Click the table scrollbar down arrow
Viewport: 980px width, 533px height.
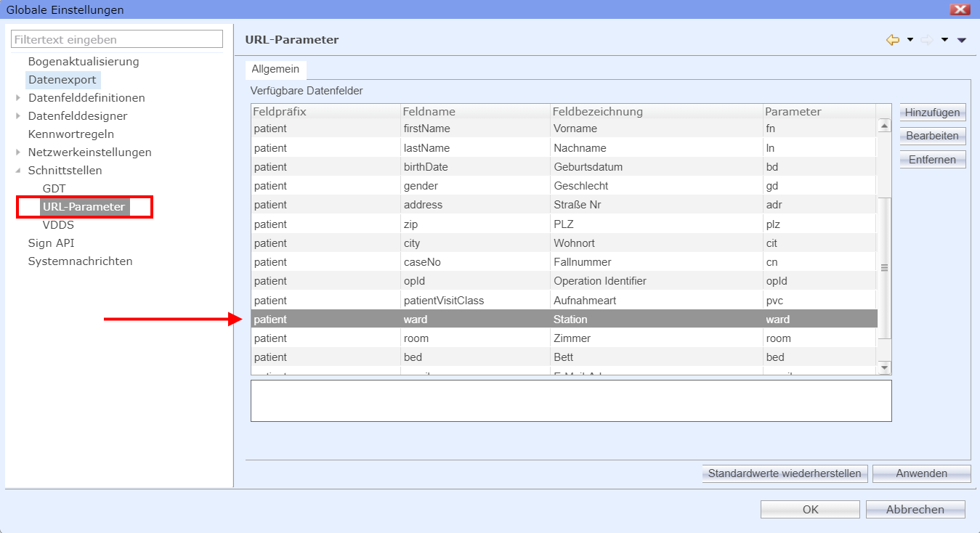[884, 368]
